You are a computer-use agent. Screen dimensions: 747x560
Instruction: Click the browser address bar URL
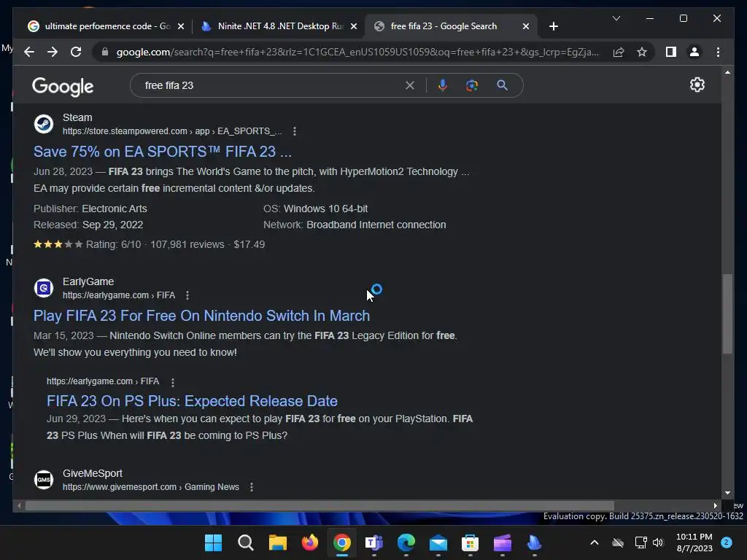[357, 52]
